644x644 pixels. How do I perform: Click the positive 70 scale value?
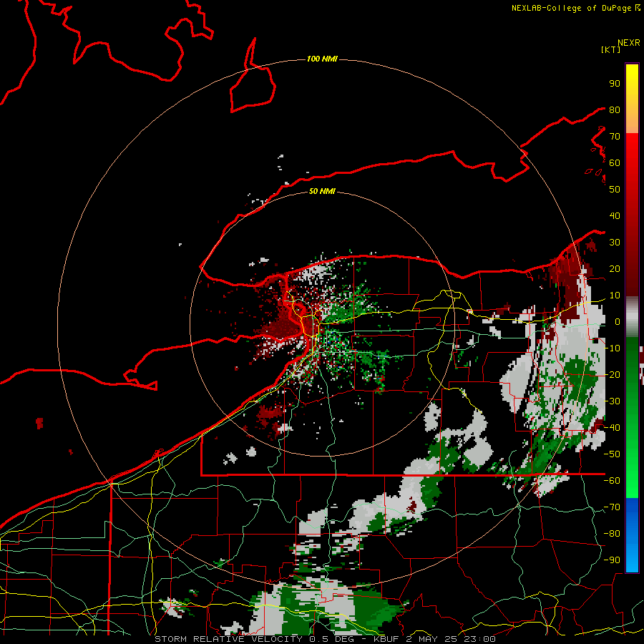click(x=615, y=137)
